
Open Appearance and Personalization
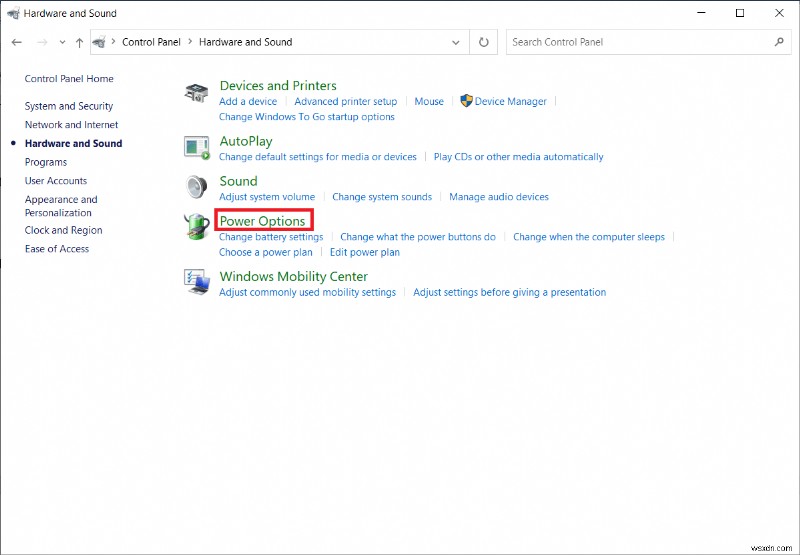coord(61,206)
